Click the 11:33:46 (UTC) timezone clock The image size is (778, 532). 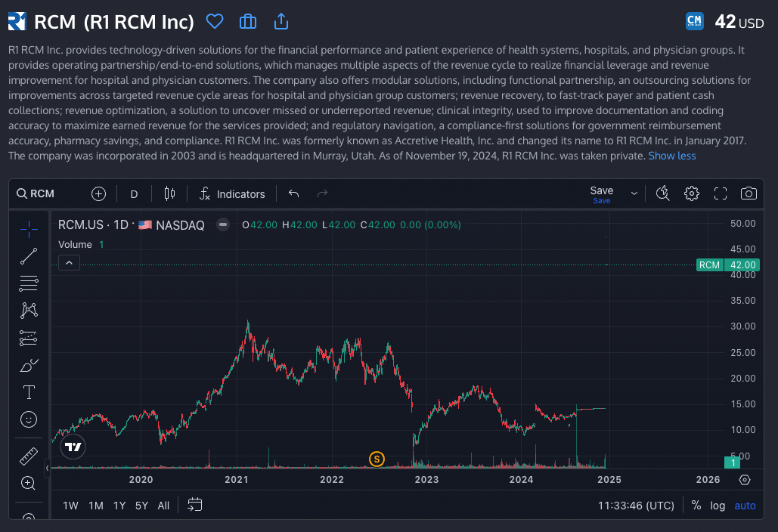click(x=636, y=506)
